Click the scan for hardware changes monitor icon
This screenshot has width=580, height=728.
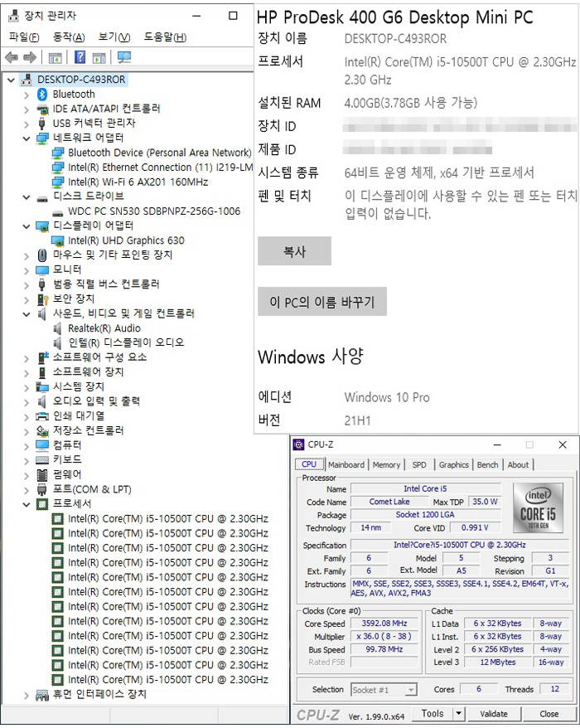tap(124, 57)
